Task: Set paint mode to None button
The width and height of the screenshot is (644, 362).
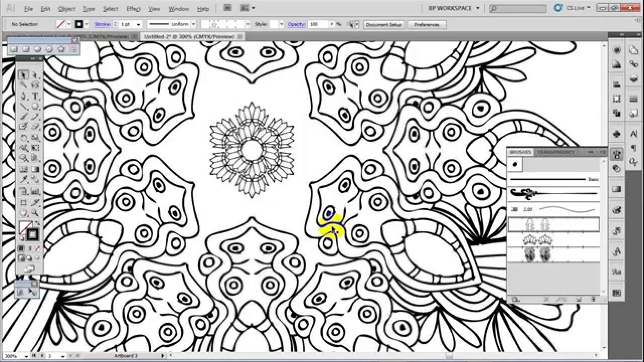Action: click(x=38, y=248)
